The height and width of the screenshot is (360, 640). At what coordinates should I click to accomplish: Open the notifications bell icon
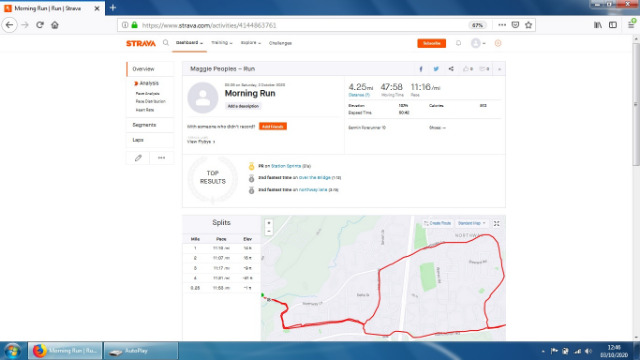pyautogui.click(x=458, y=43)
